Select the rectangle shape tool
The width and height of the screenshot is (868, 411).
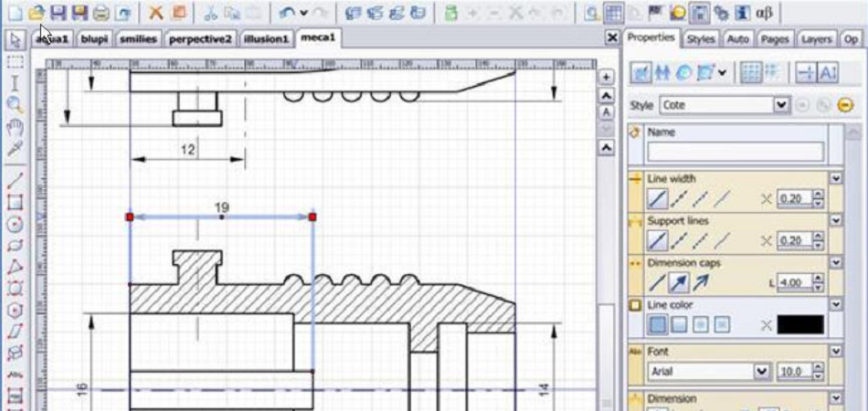(15, 203)
